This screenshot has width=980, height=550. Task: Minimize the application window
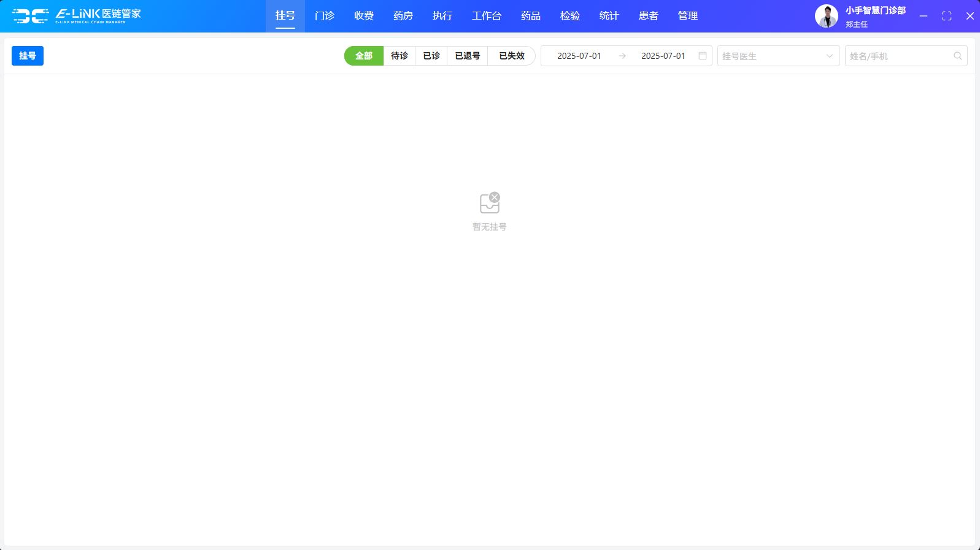(923, 16)
